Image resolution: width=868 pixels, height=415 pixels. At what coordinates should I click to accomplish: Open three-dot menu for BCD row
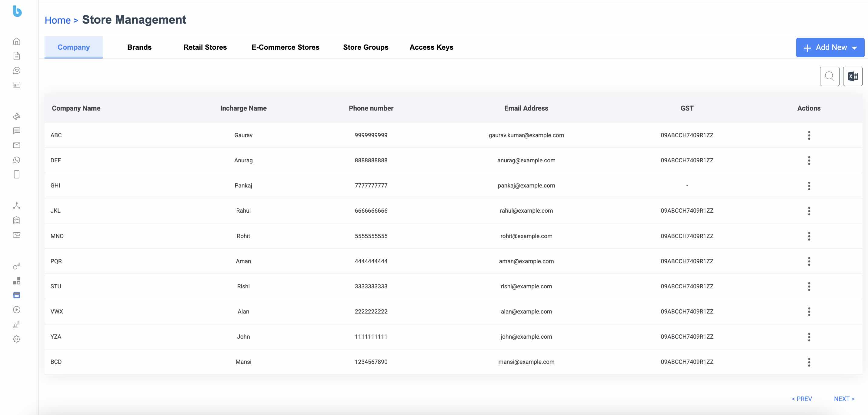coord(809,362)
